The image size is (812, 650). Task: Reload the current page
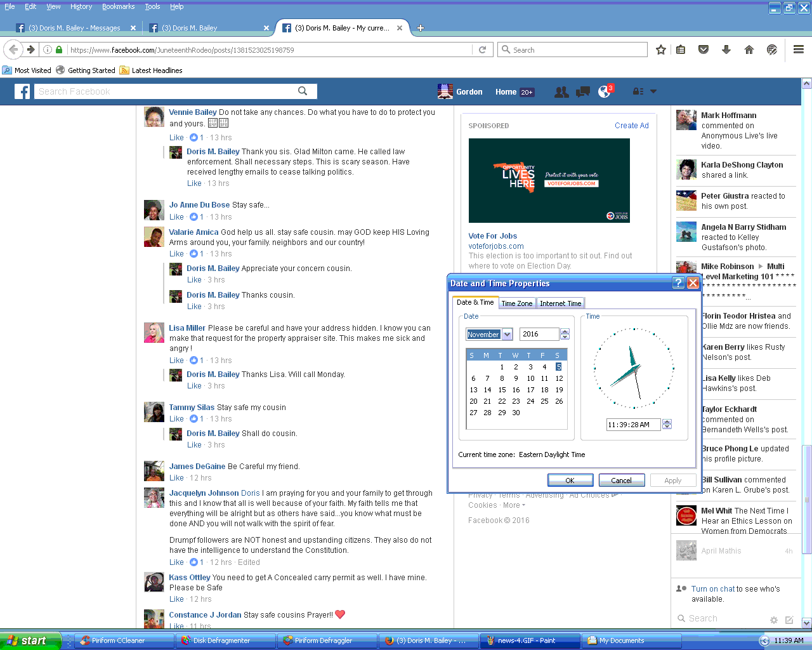coord(482,50)
